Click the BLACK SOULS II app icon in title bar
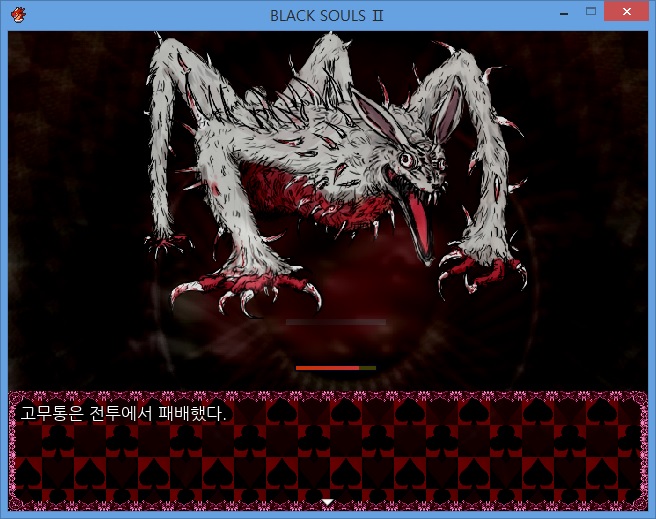This screenshot has height=519, width=656. point(18,15)
